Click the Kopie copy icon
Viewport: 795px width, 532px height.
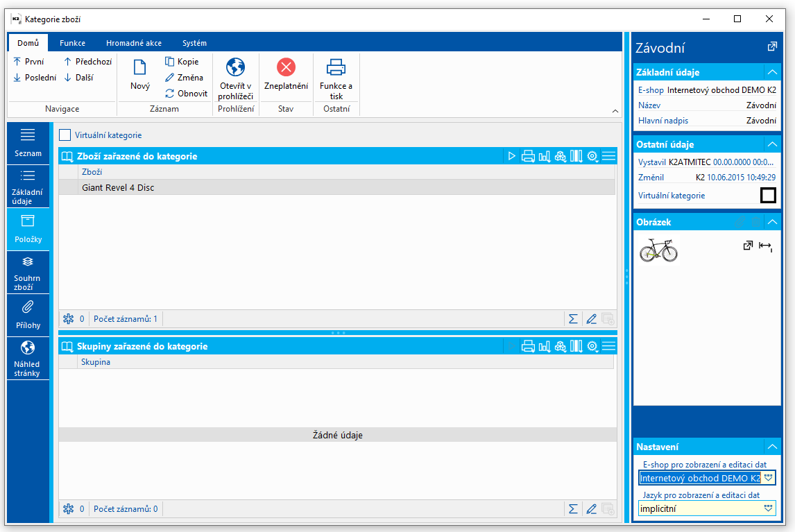click(x=169, y=61)
